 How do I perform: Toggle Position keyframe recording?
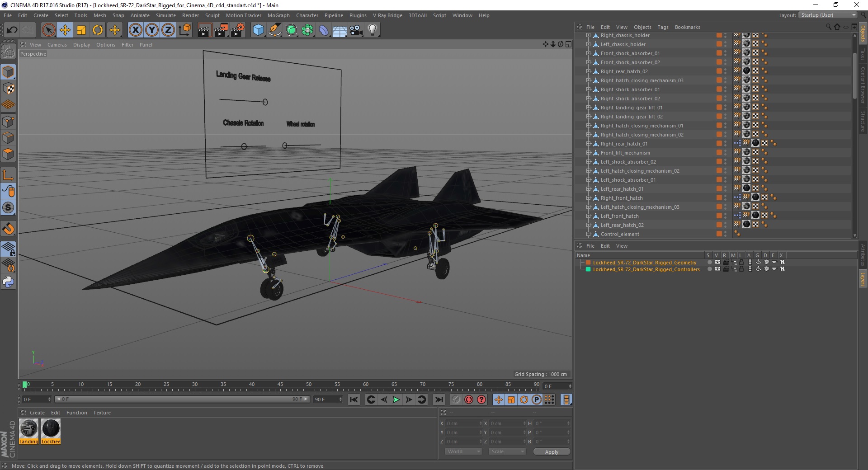coord(498,399)
